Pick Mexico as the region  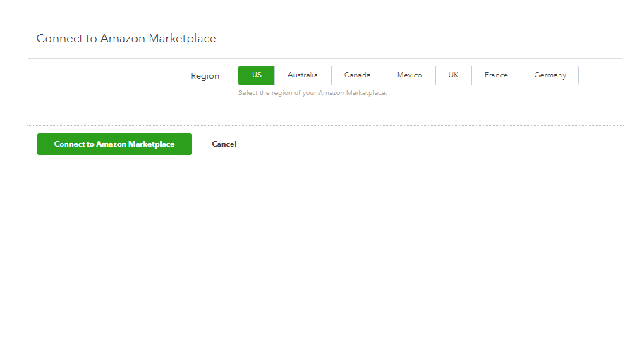(x=410, y=75)
